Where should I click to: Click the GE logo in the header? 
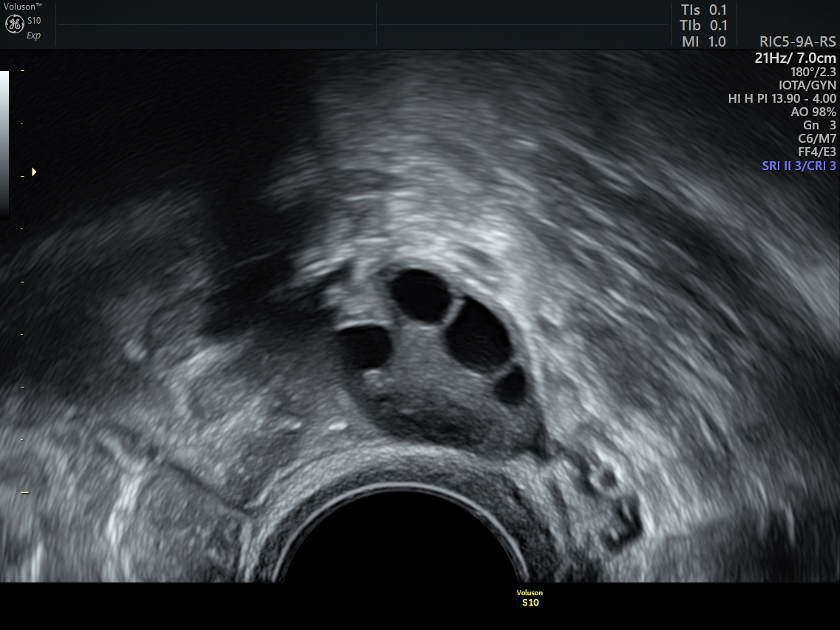pos(15,24)
